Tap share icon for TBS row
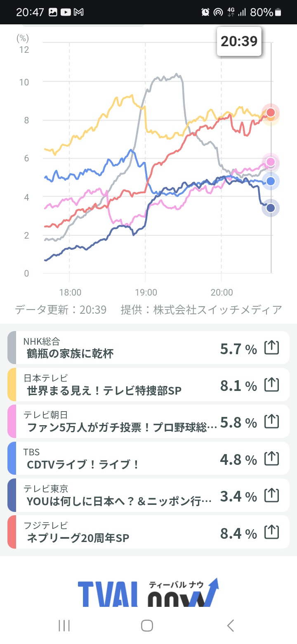This screenshot has width=297, height=644. pos(271,458)
